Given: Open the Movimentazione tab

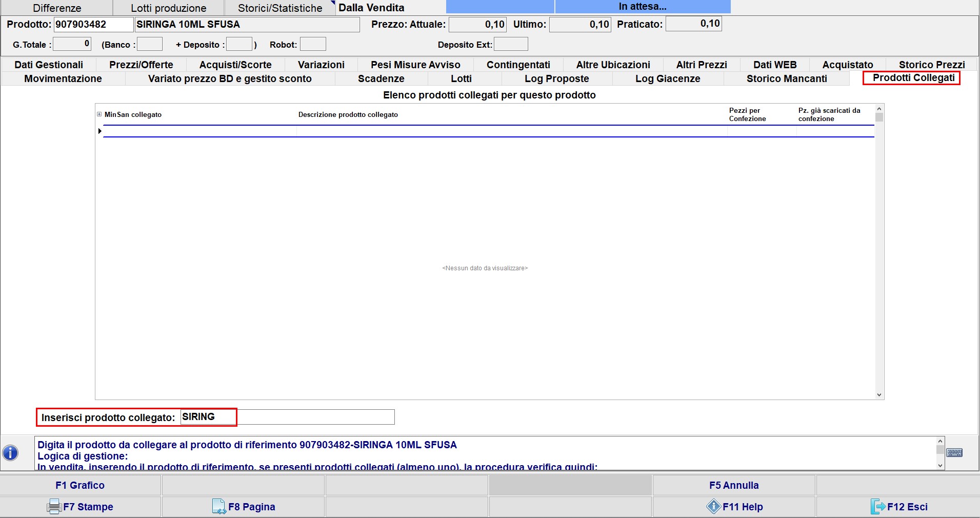Looking at the screenshot, I should pyautogui.click(x=63, y=78).
